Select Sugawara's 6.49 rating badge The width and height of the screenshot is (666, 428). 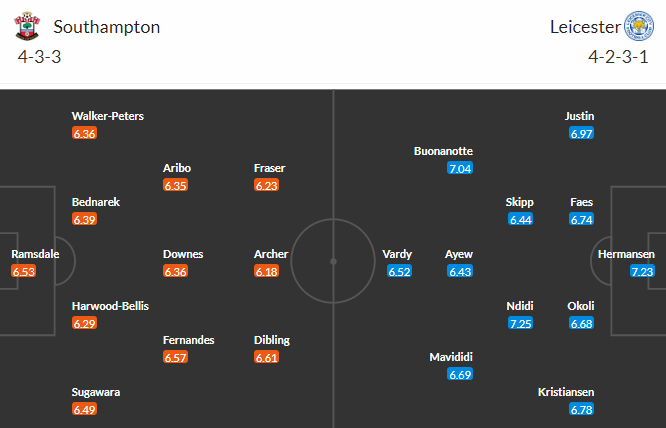point(84,409)
